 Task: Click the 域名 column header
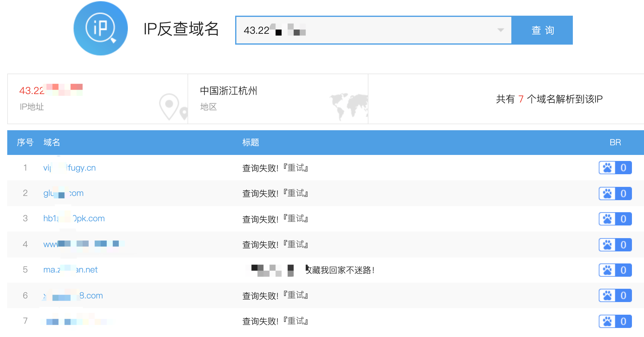click(x=52, y=142)
